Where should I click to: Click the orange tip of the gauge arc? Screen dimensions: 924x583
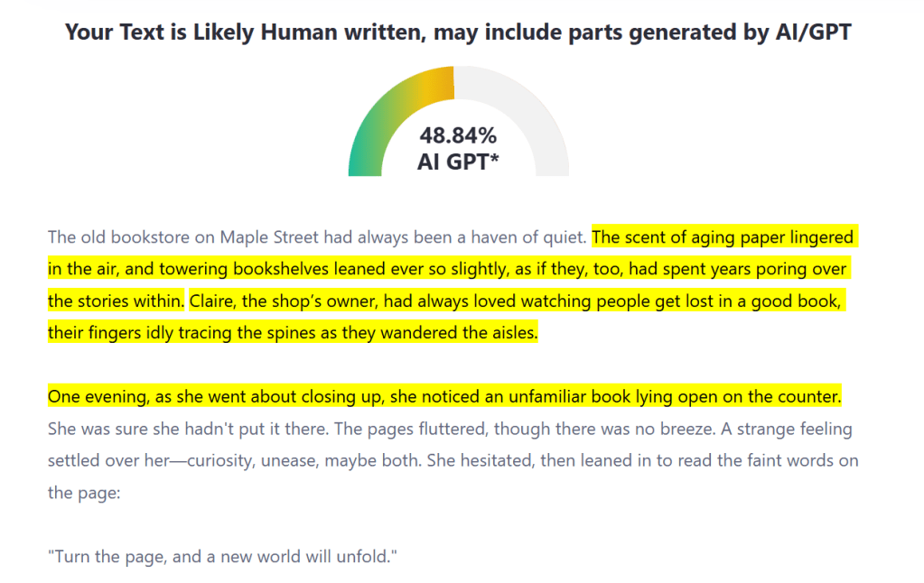pyautogui.click(x=444, y=83)
